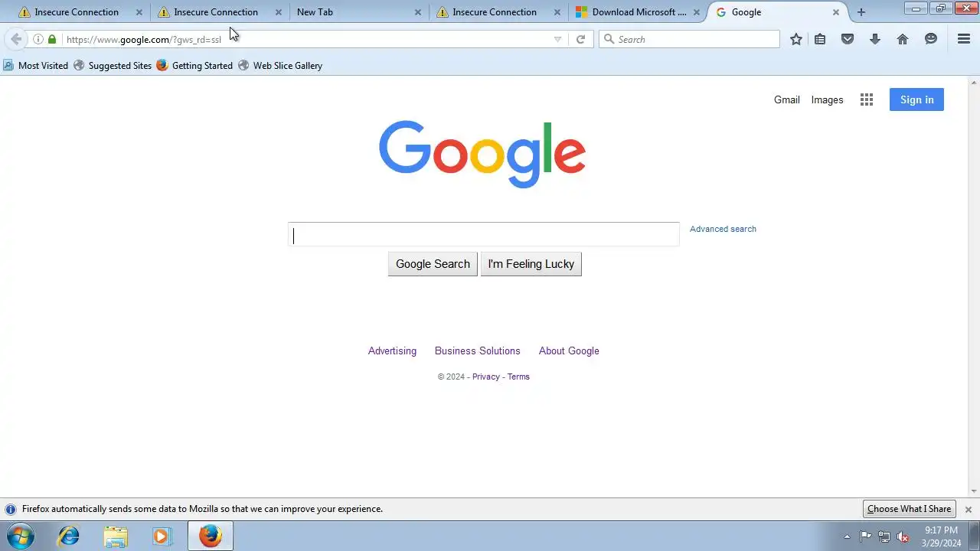This screenshot has height=551, width=980.
Task: Open About Google link
Action: (x=569, y=350)
